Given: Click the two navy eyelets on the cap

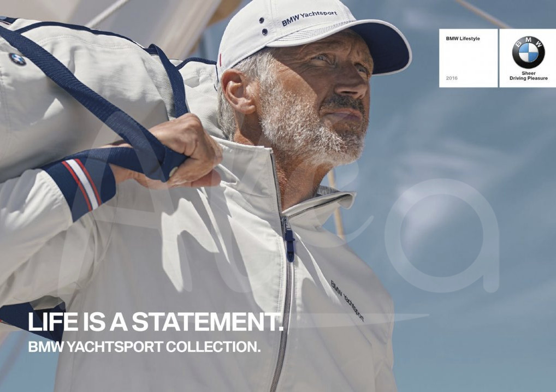Looking at the screenshot, I should click(263, 26).
